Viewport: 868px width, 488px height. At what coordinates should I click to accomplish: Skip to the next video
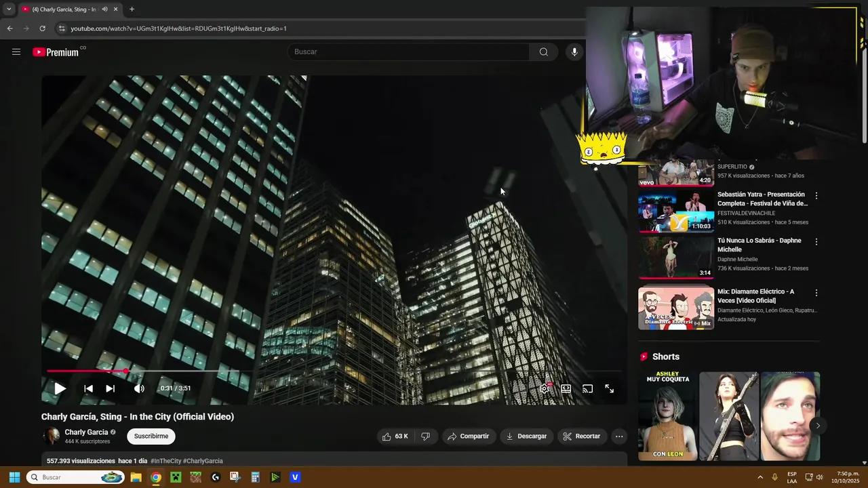[x=110, y=388]
